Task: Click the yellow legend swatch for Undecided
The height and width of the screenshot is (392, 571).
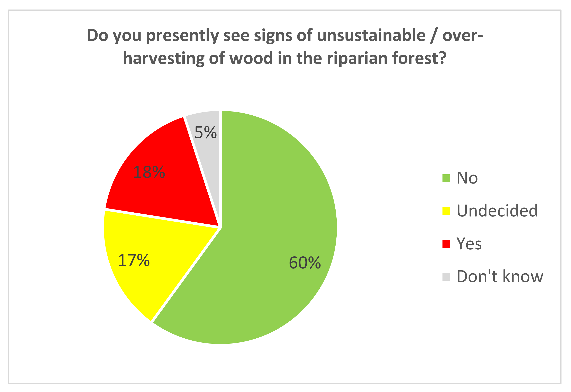Action: click(446, 211)
